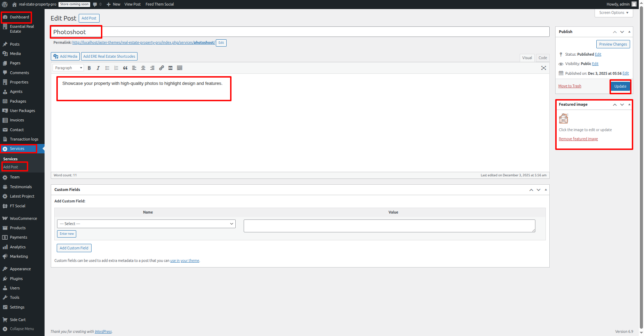Insert a blockquote in the editor
The image size is (644, 336).
pos(125,68)
